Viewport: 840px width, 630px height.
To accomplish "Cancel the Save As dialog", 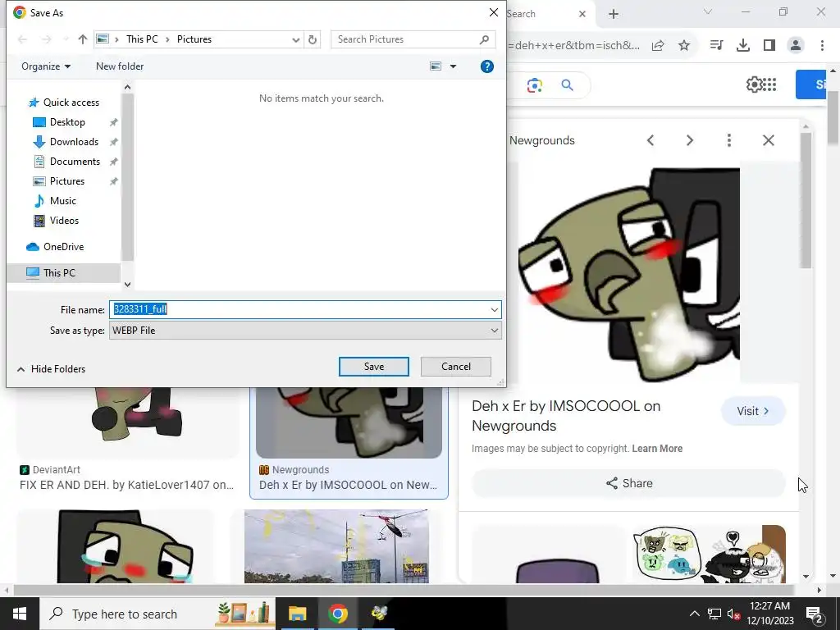I will tap(456, 367).
